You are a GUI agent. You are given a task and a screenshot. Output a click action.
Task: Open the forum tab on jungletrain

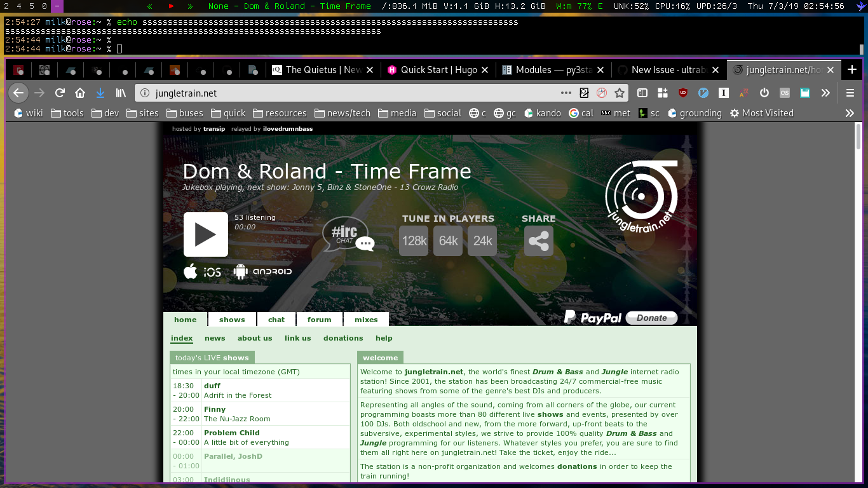click(x=320, y=320)
